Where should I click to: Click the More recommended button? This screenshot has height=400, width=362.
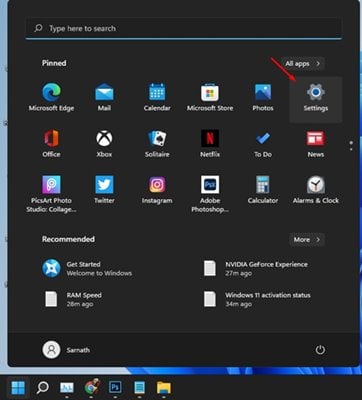point(307,239)
